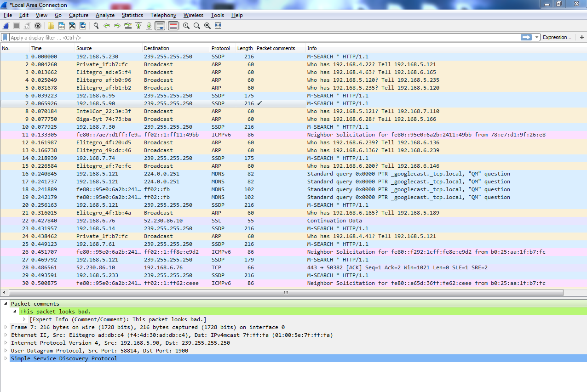The height and width of the screenshot is (392, 587).
Task: Start capturing packets with the shark fin icon
Action: click(x=6, y=26)
